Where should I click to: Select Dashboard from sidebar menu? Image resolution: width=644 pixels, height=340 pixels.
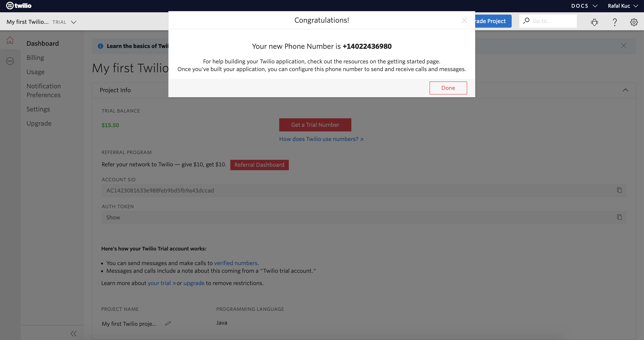pos(43,43)
